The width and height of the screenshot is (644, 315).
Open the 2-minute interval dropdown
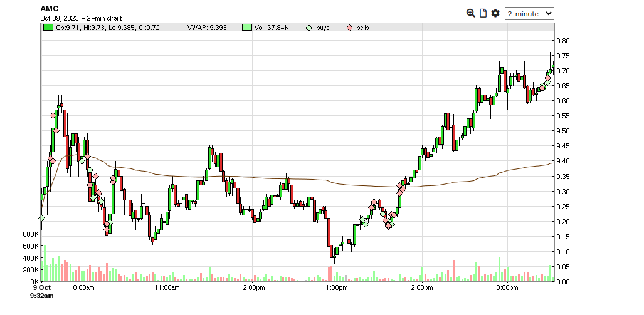529,14
